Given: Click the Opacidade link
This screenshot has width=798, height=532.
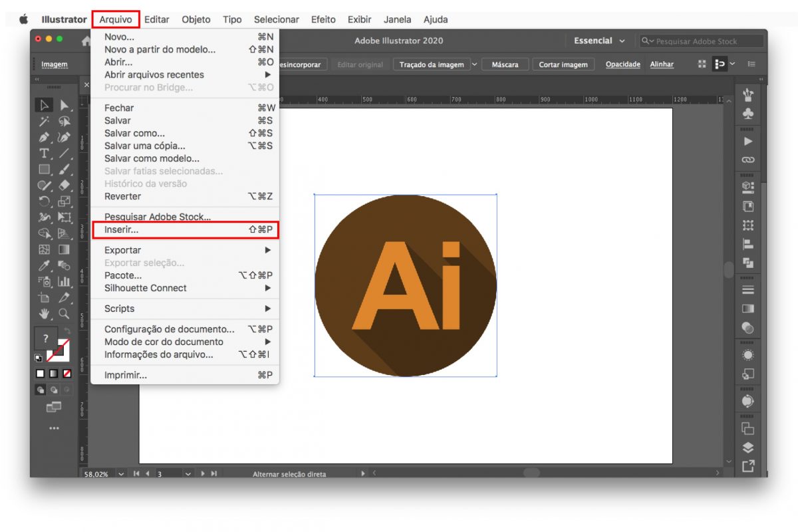Looking at the screenshot, I should 623,65.
